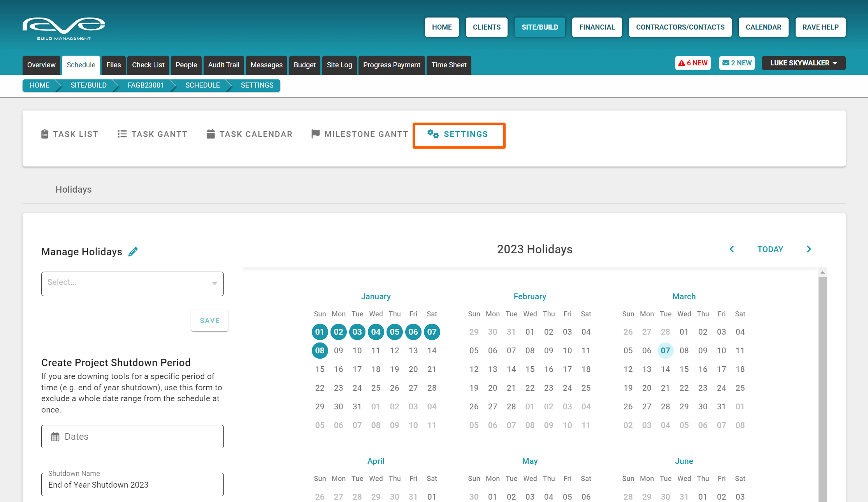Open the Financial menu item

(597, 27)
